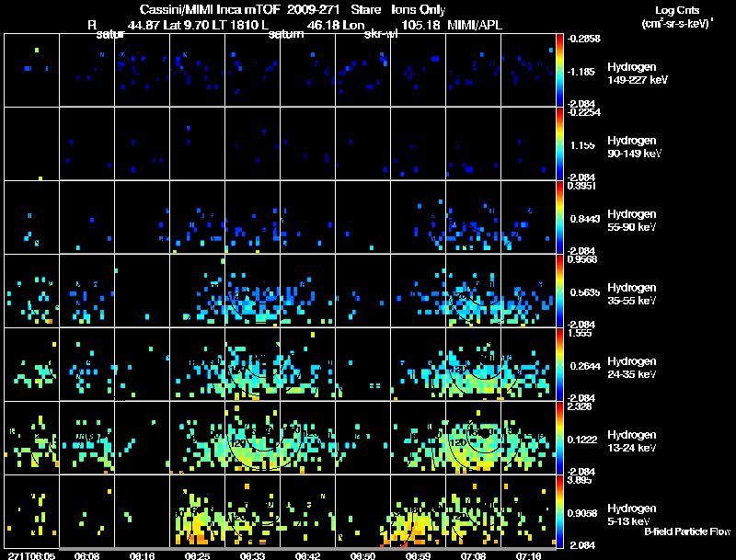The height and width of the screenshot is (560, 736).
Task: Click the 271T06:05 time axis label
Action: click(x=31, y=555)
